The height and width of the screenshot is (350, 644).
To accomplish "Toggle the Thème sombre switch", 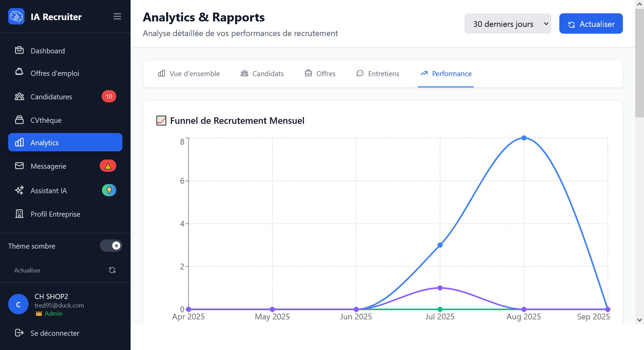I will tap(111, 246).
